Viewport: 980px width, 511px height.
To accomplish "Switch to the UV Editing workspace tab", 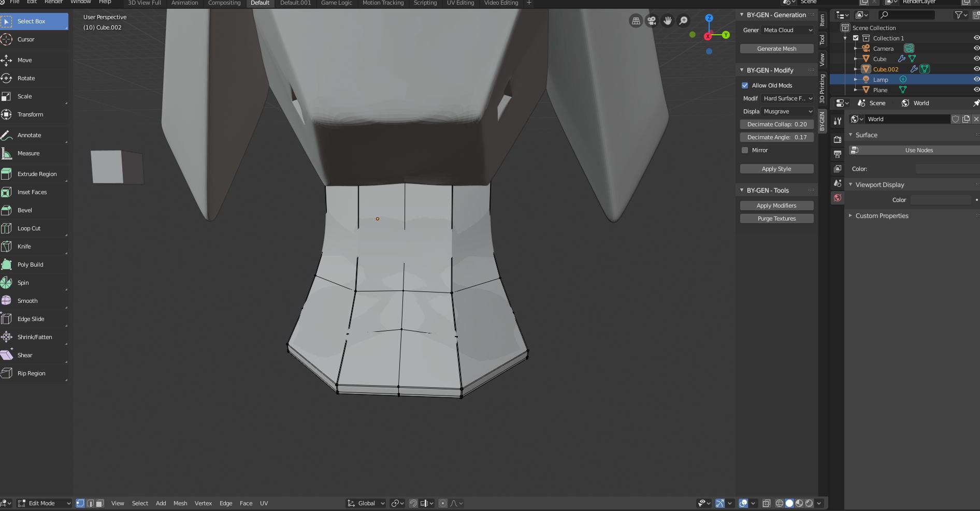I will point(460,3).
